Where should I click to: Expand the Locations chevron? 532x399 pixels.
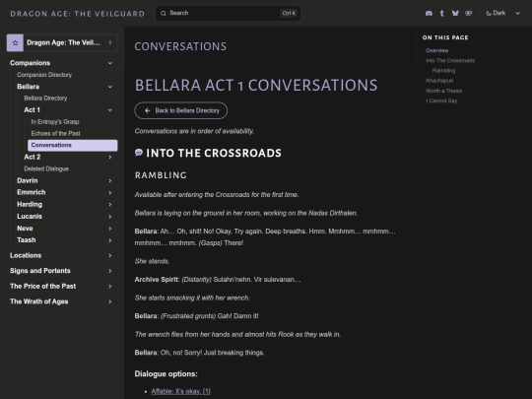click(110, 255)
